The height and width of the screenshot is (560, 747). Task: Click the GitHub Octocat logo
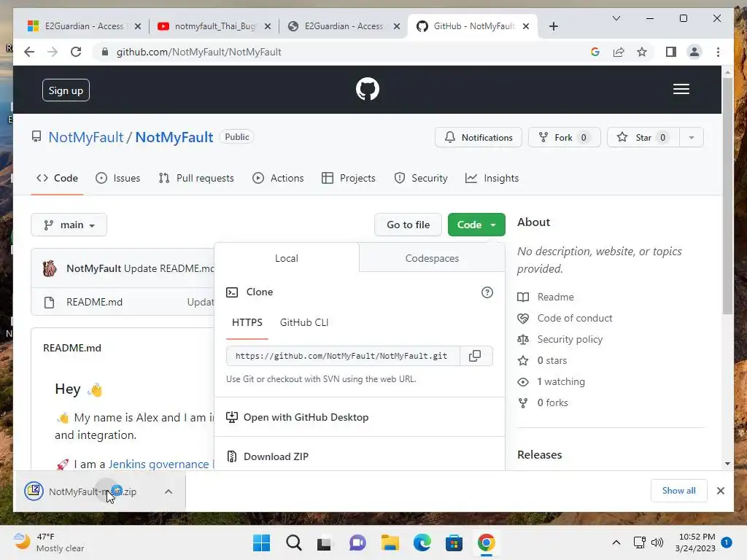click(368, 89)
